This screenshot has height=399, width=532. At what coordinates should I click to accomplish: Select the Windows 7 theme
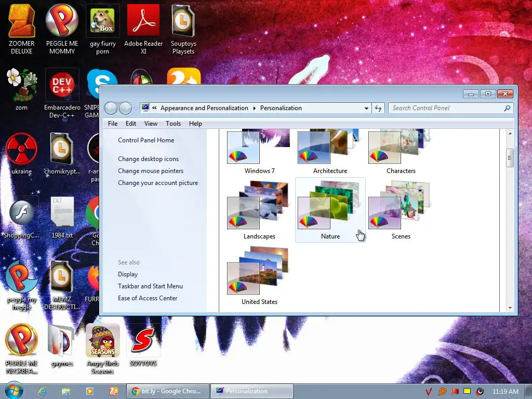pyautogui.click(x=260, y=152)
